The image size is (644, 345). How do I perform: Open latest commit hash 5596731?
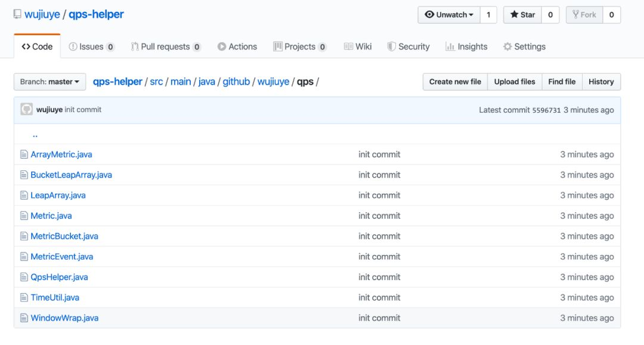(546, 110)
